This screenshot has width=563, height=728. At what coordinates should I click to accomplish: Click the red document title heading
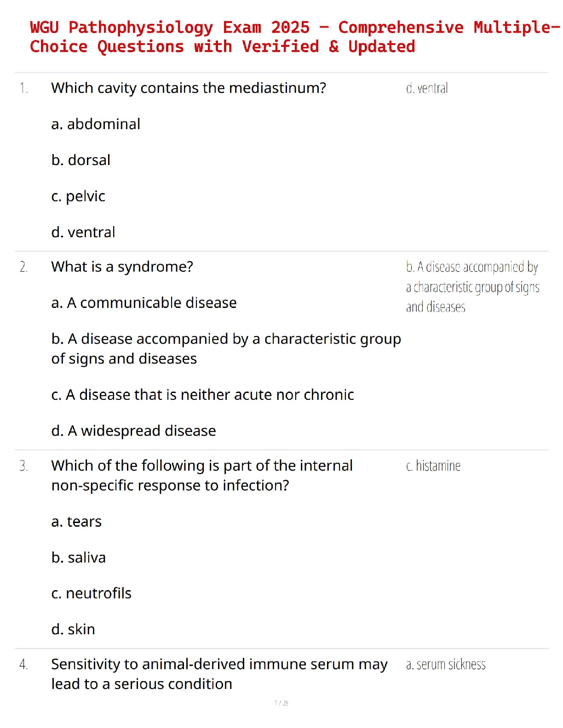click(x=295, y=37)
